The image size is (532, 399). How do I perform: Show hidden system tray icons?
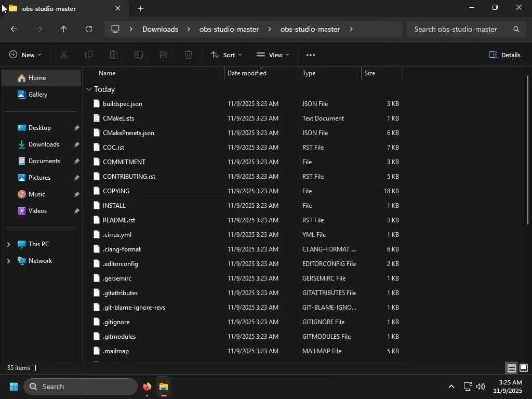pos(451,387)
